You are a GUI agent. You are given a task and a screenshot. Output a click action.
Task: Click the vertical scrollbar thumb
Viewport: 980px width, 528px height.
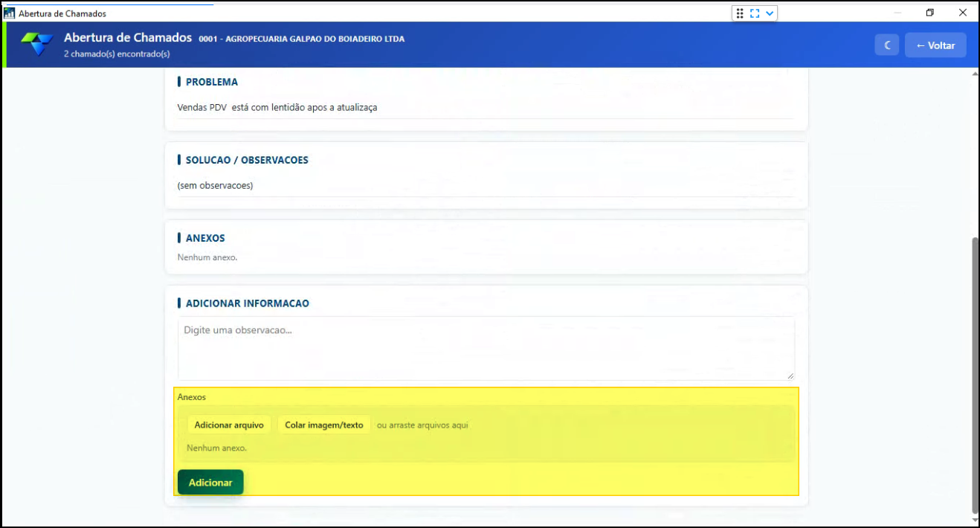tap(976, 376)
